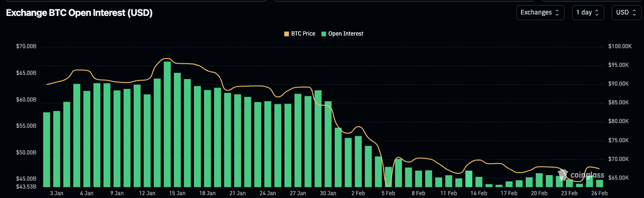Click the $100.00K right axis label
Viewport: 644px width, 198px height.
(620, 46)
